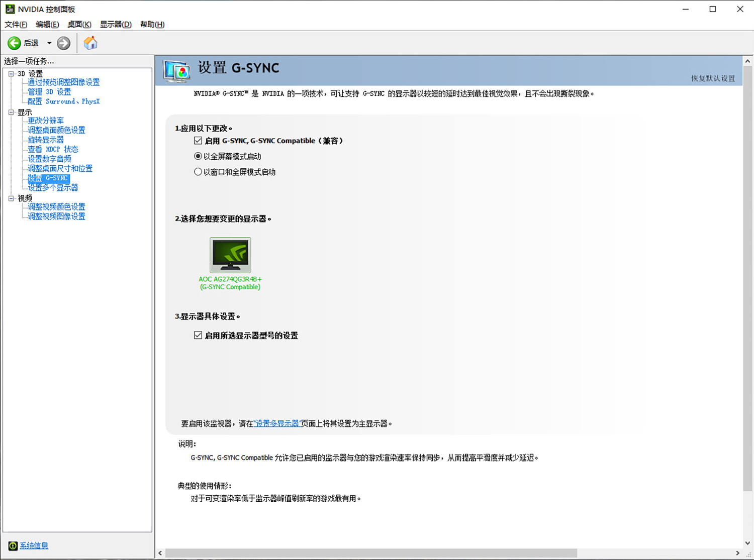Collapse the 3D 设置 tree branch
The height and width of the screenshot is (560, 754).
pyautogui.click(x=11, y=73)
